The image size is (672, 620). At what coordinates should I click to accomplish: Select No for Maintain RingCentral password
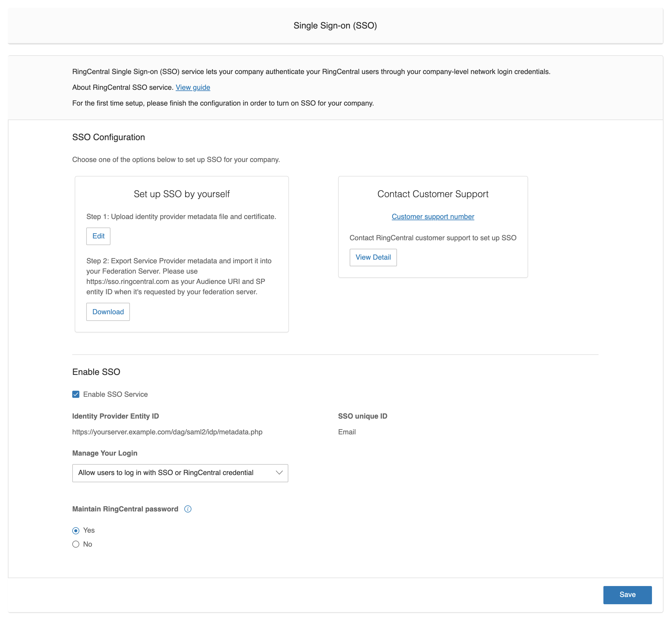[x=76, y=544]
